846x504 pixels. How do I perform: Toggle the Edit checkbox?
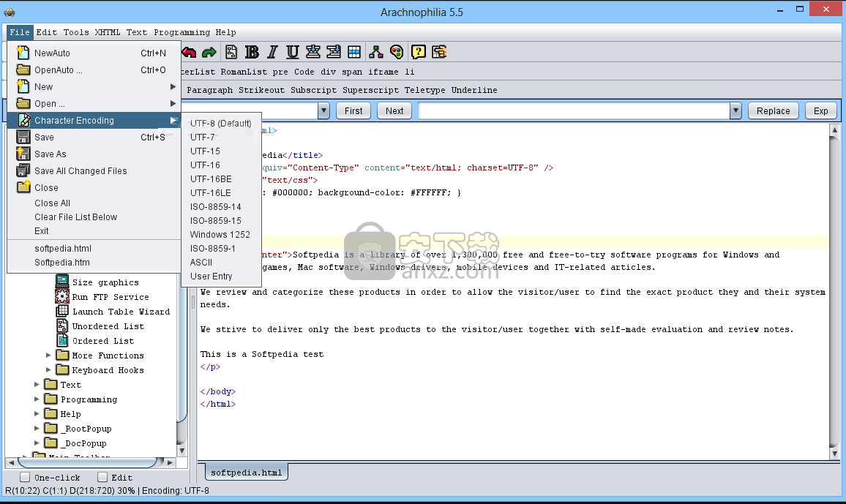click(102, 477)
